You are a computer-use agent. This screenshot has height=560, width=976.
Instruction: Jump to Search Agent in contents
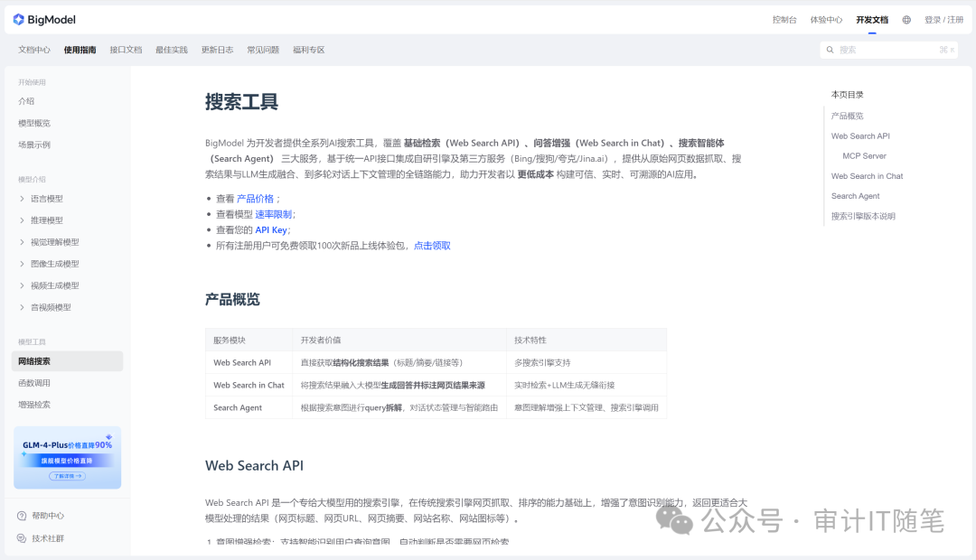click(855, 196)
